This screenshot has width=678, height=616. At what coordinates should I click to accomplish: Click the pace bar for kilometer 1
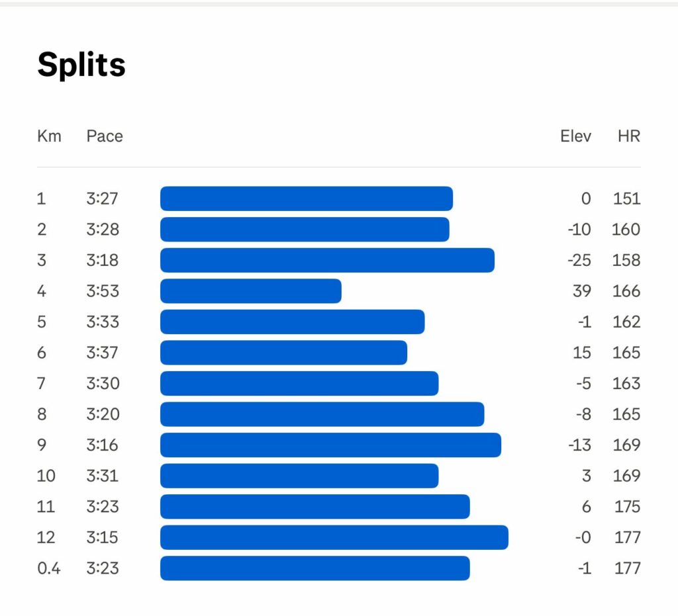click(x=306, y=198)
